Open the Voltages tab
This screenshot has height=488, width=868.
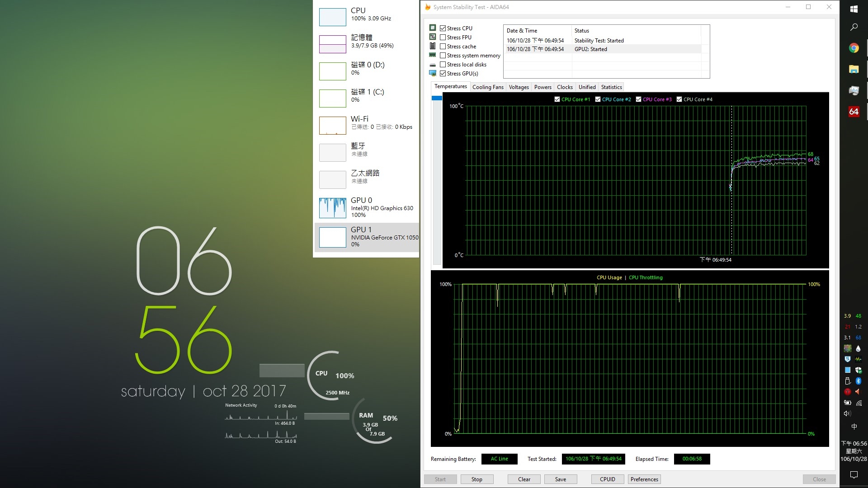[519, 87]
